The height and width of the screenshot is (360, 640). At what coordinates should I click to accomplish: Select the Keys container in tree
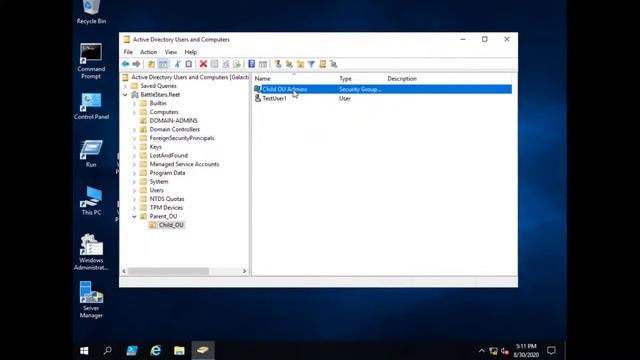pyautogui.click(x=156, y=147)
